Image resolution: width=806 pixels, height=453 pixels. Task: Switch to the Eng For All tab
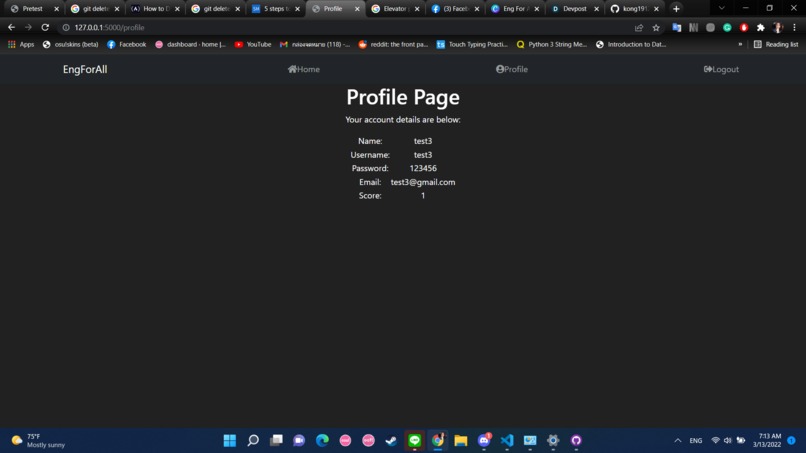(x=515, y=9)
